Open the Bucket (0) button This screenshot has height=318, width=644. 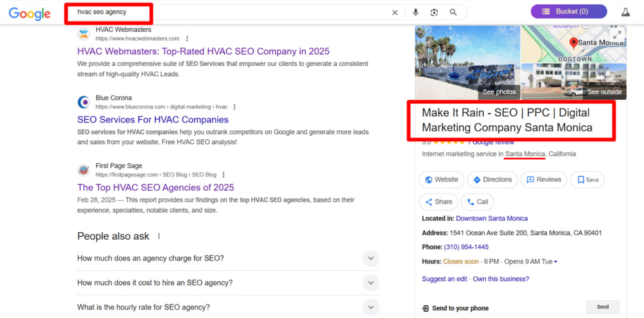click(x=569, y=11)
